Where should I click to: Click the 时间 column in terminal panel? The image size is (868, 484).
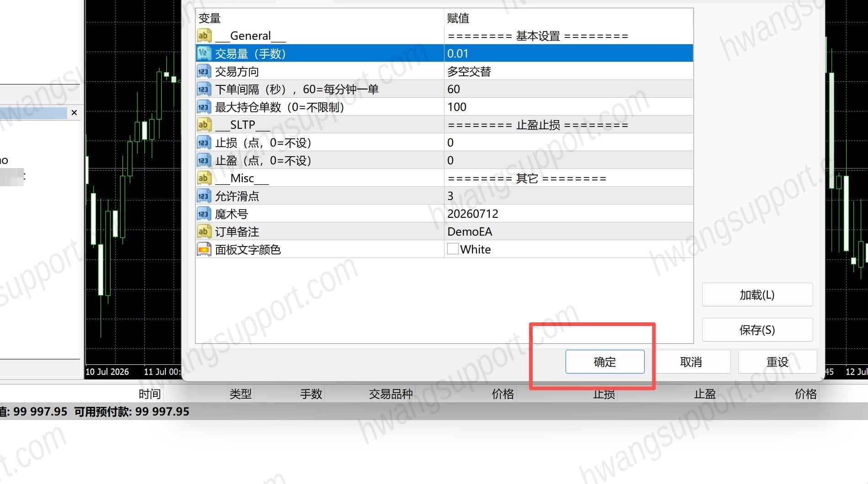pyautogui.click(x=149, y=394)
